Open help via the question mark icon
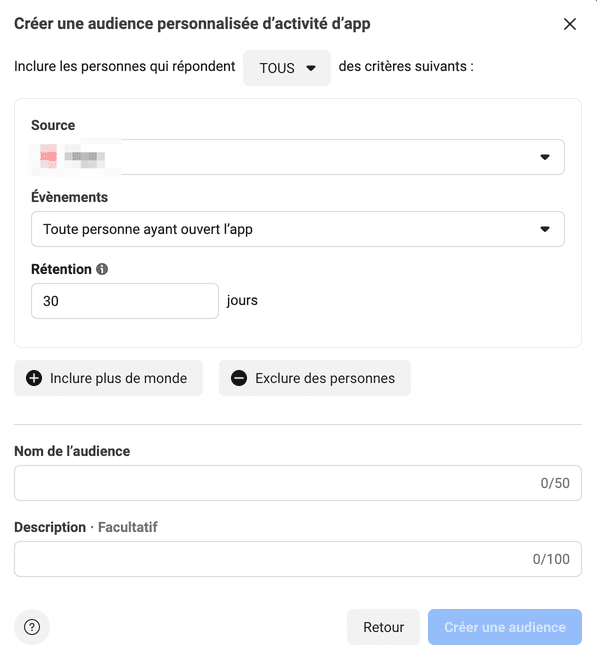This screenshot has width=597, height=649. click(32, 627)
